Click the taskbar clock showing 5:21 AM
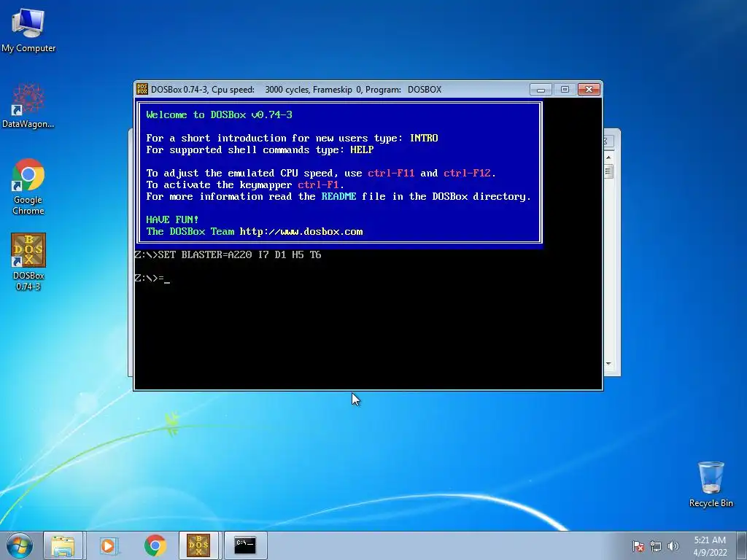The height and width of the screenshot is (560, 747). coord(710,546)
